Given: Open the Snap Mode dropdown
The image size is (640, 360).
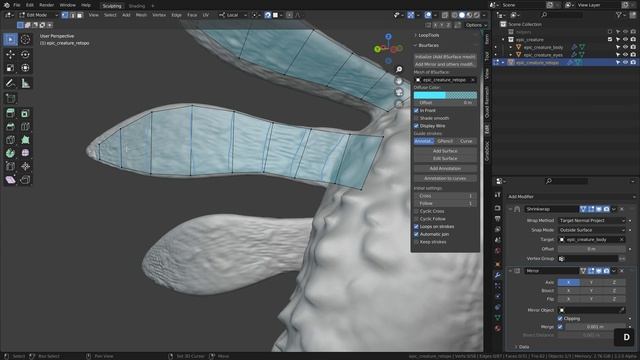Looking at the screenshot, I should coord(591,230).
